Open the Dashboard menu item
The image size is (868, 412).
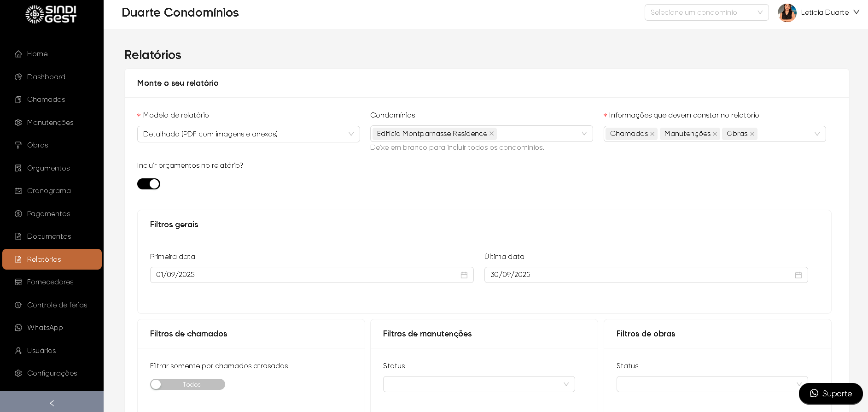(46, 77)
